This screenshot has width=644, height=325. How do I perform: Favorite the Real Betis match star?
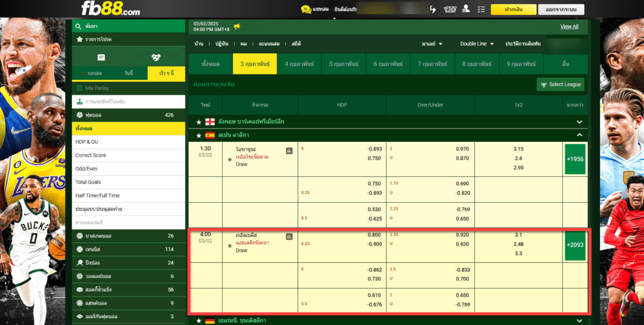[x=230, y=246]
